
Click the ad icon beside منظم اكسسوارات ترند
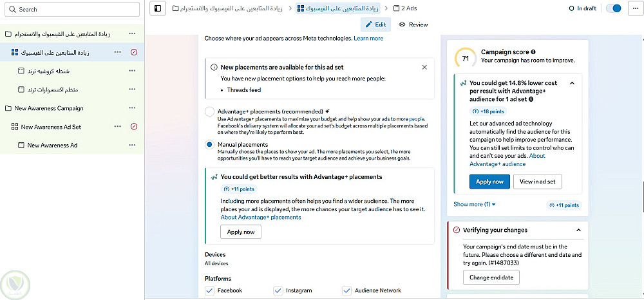coord(21,89)
